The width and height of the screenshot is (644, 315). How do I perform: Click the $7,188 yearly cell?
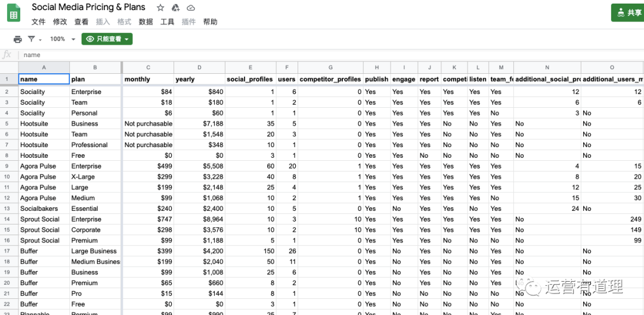pos(199,123)
